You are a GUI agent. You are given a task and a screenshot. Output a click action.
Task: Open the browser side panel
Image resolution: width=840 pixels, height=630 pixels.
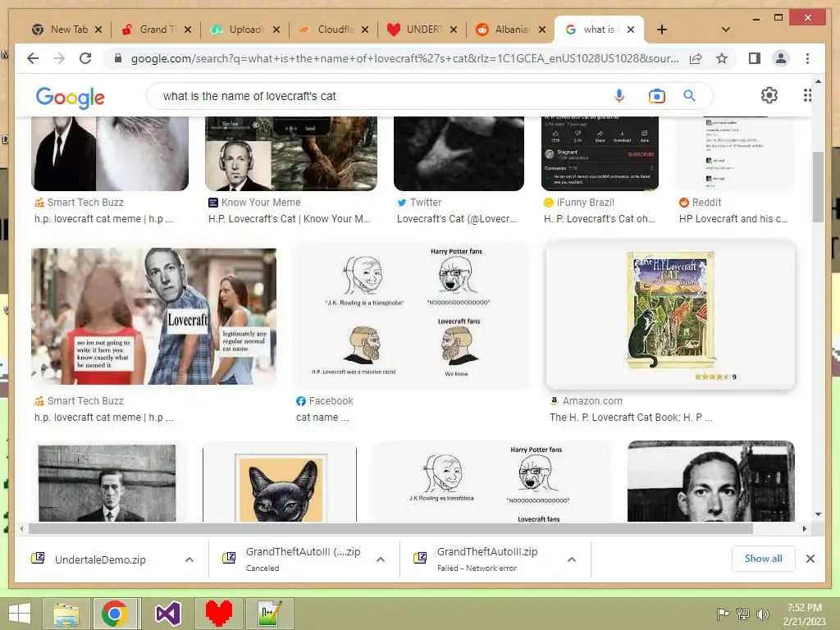[x=755, y=58]
